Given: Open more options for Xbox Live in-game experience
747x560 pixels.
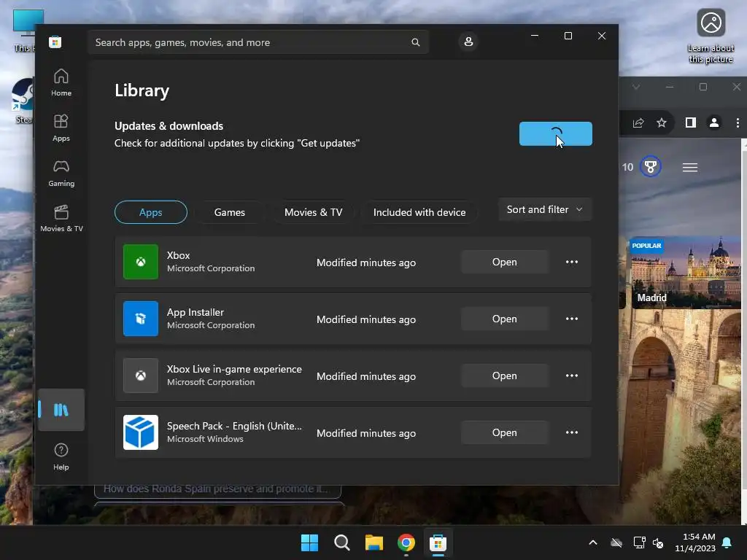Looking at the screenshot, I should (x=572, y=376).
